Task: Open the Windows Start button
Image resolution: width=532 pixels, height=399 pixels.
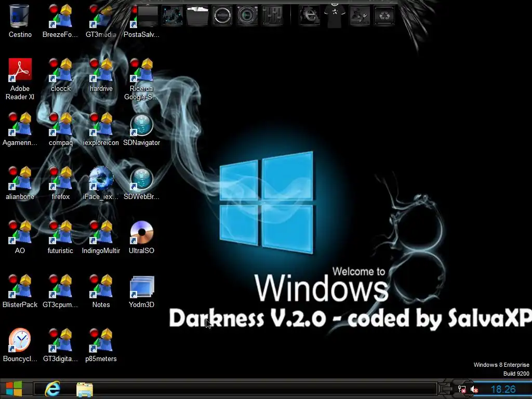Action: (x=14, y=389)
